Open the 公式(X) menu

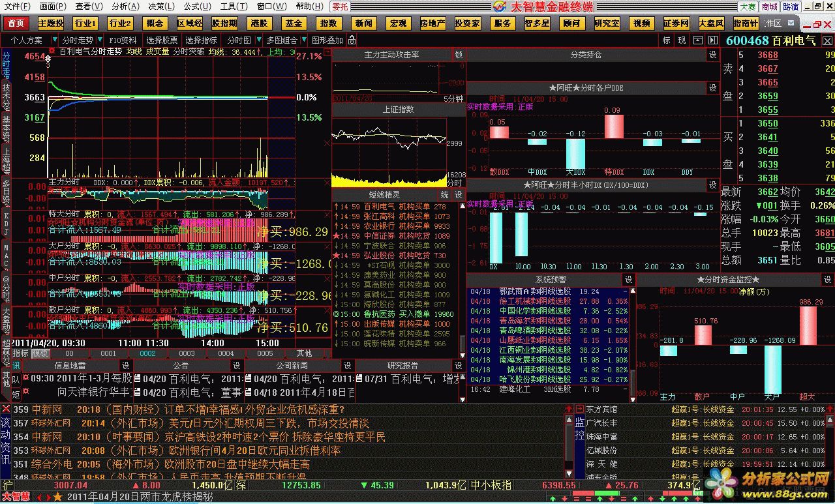tap(197, 7)
